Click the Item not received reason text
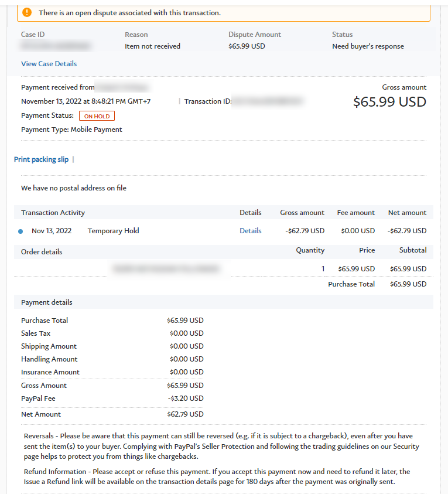This screenshot has width=448, height=494. pos(152,46)
